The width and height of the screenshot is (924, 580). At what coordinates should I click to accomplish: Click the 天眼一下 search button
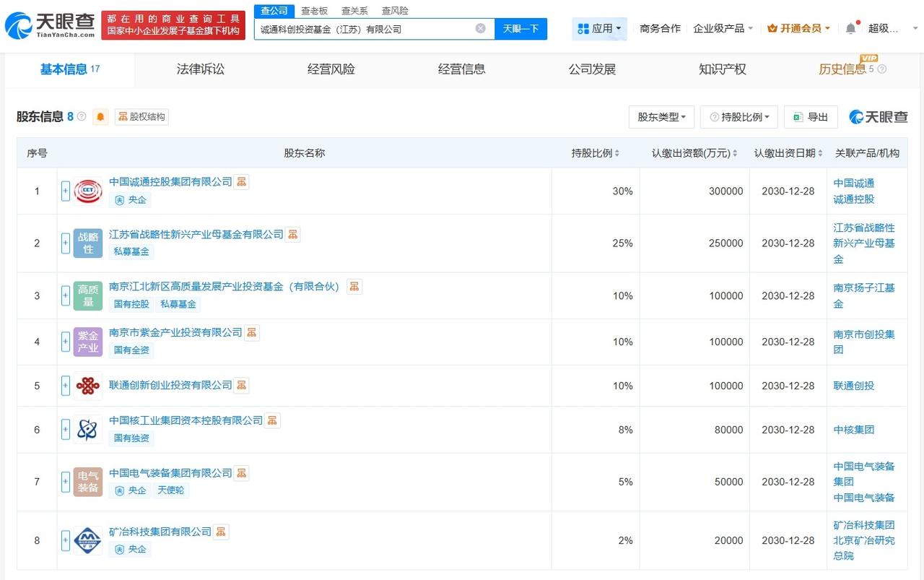(x=520, y=27)
